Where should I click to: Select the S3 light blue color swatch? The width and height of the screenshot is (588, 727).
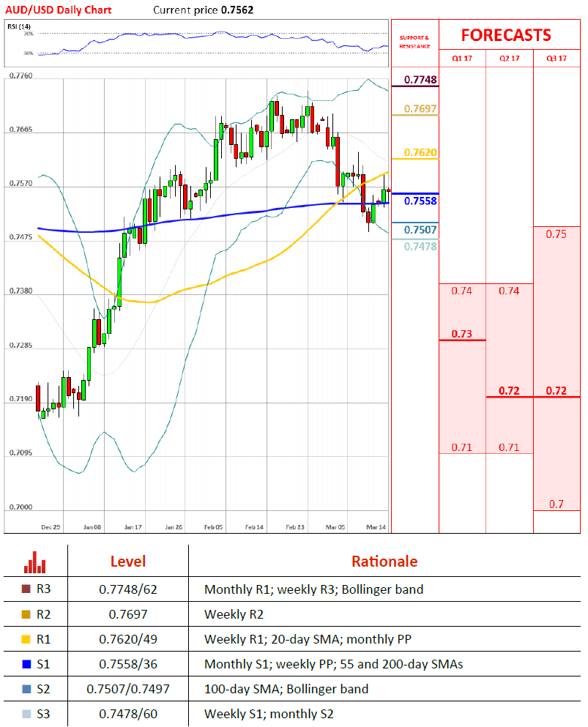click(26, 714)
